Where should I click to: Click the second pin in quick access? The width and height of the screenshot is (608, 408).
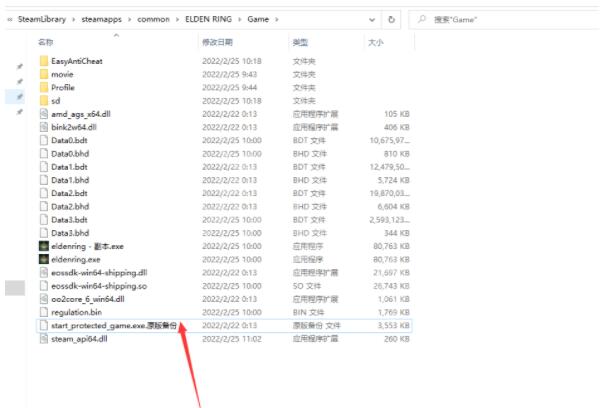tap(19, 81)
